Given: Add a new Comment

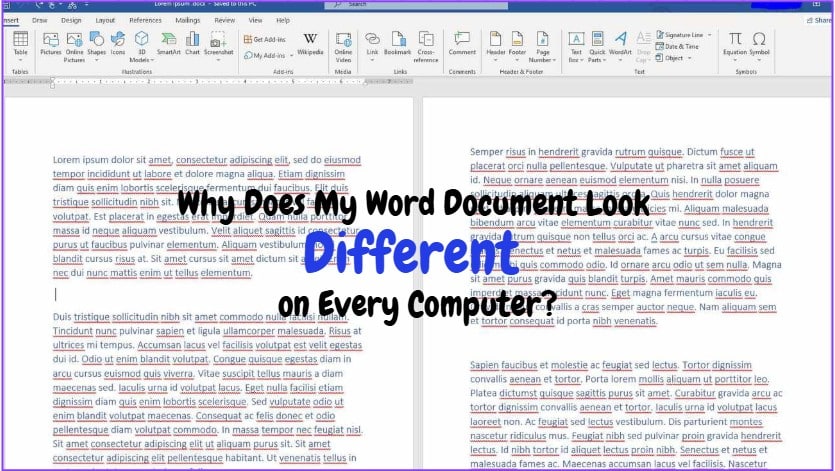Looking at the screenshot, I should click(462, 43).
